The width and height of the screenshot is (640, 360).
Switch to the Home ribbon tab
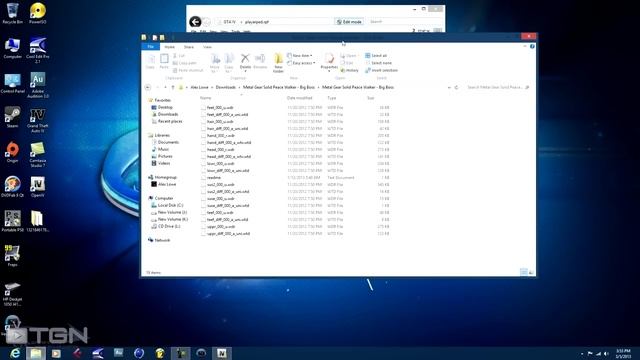click(x=169, y=47)
